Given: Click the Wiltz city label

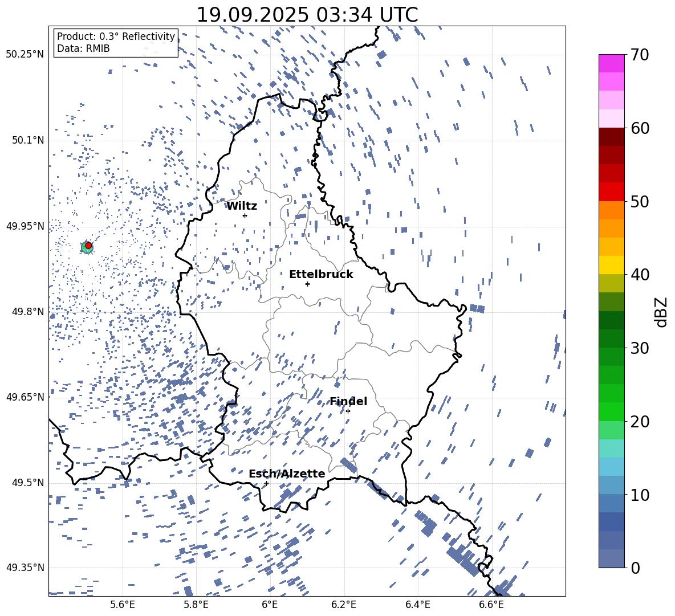Looking at the screenshot, I should click(x=242, y=206).
